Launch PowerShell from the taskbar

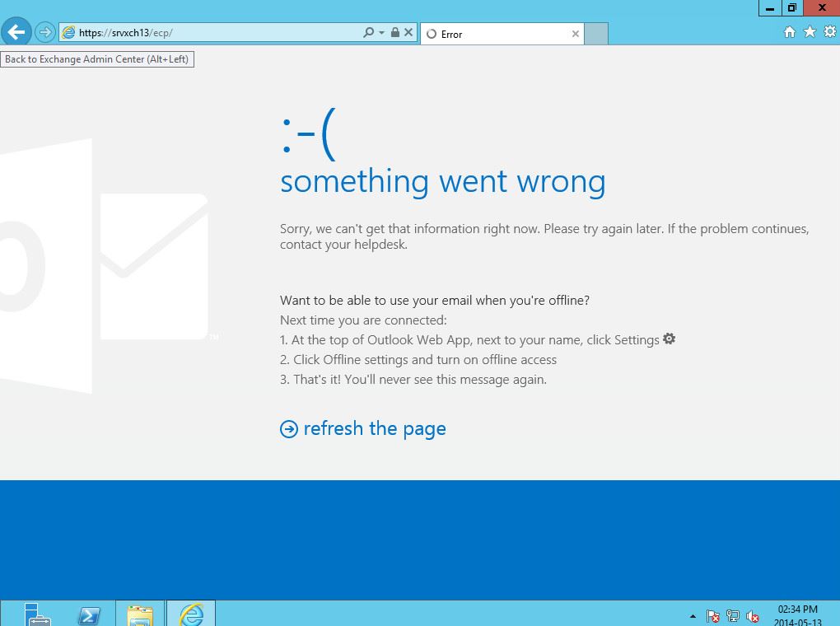tap(89, 614)
